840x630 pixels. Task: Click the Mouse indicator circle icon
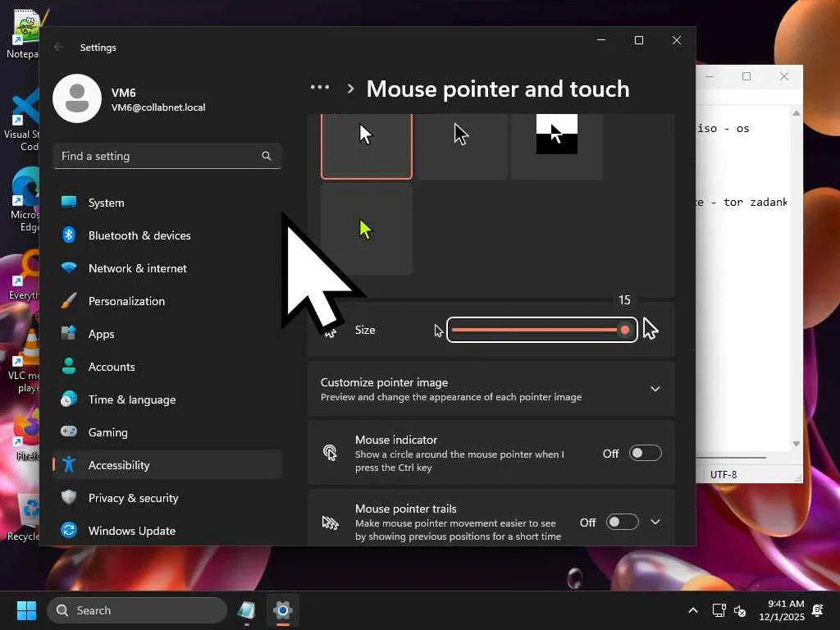(330, 453)
